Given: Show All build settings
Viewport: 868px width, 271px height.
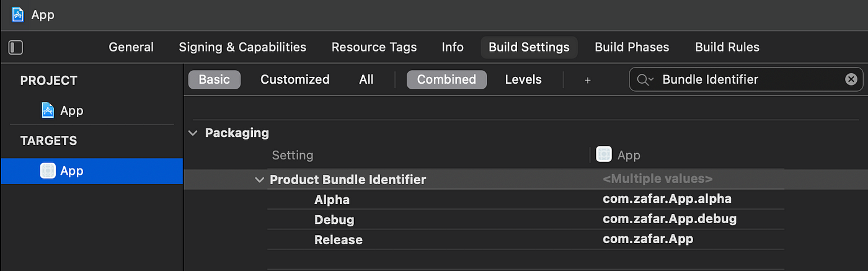Looking at the screenshot, I should pyautogui.click(x=366, y=79).
